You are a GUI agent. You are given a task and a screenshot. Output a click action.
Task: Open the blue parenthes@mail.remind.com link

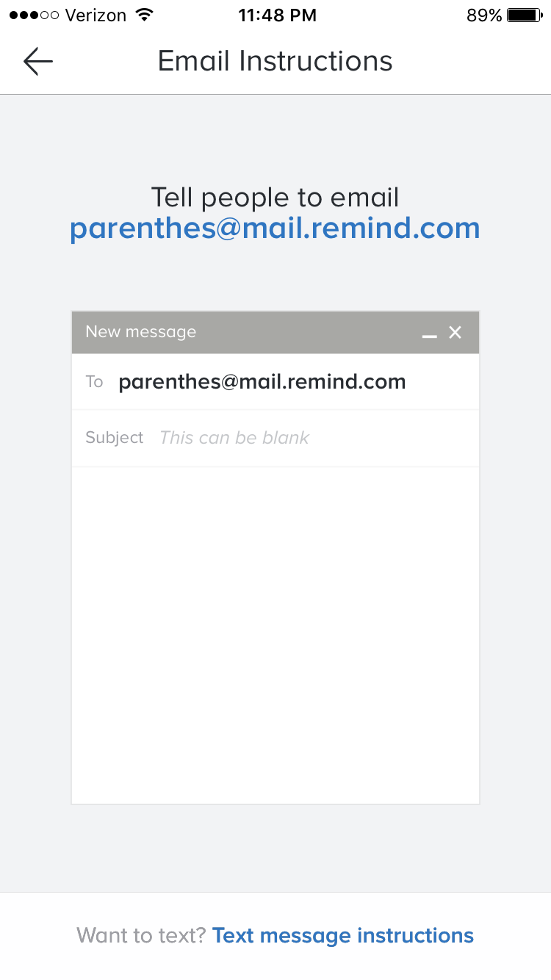pos(275,228)
